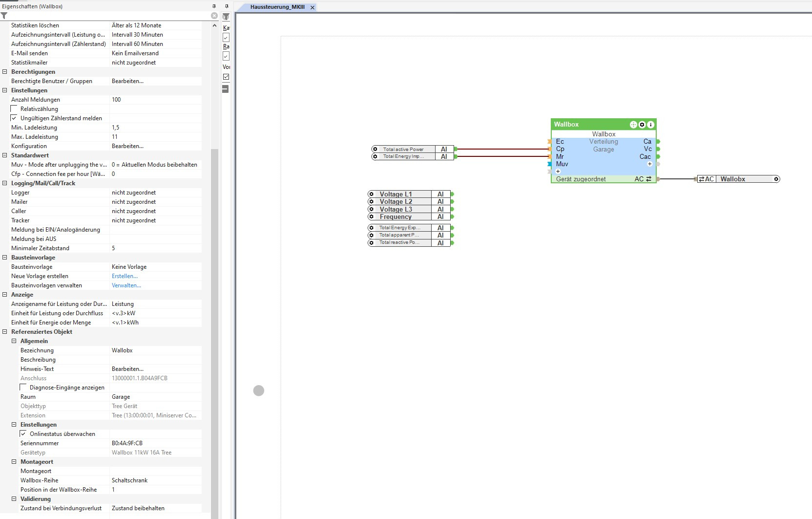Click the Verwalten... link
This screenshot has height=519, width=812.
[x=126, y=285]
